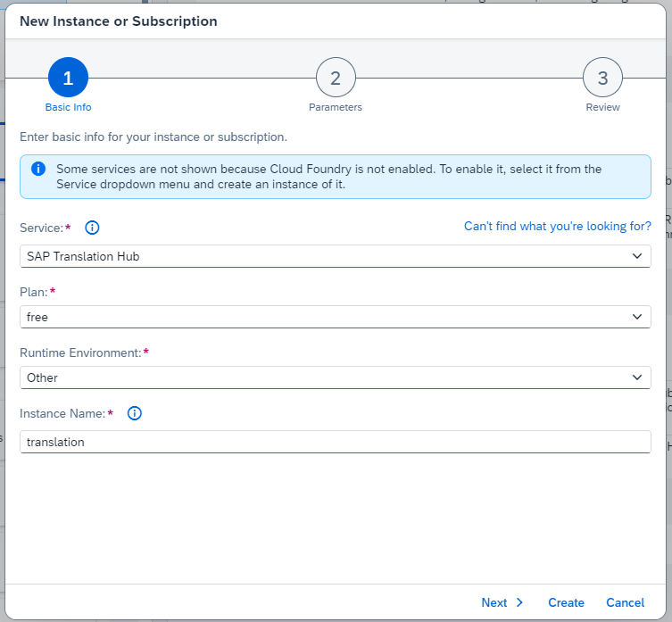
Task: Focus the Instance Name field containing translation
Action: click(x=336, y=442)
